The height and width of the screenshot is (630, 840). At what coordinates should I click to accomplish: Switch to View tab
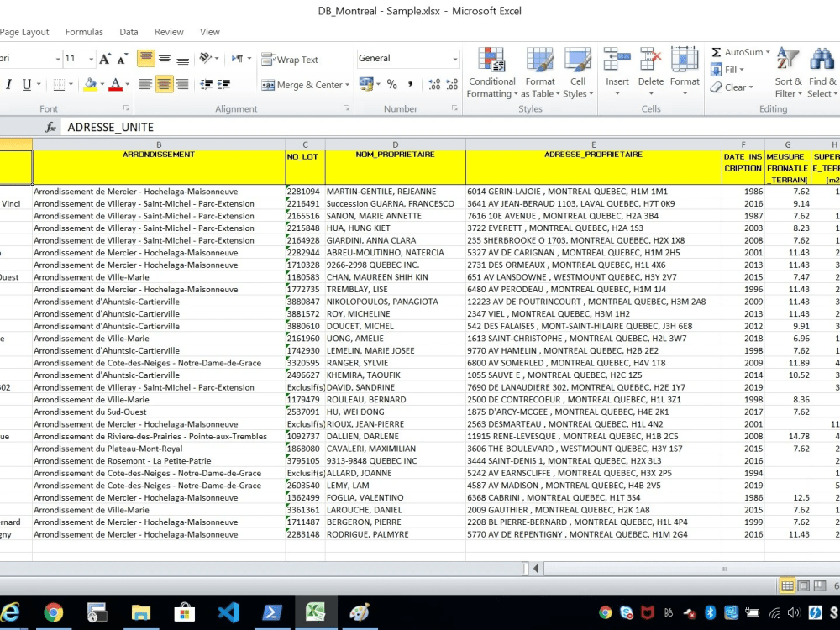point(209,32)
